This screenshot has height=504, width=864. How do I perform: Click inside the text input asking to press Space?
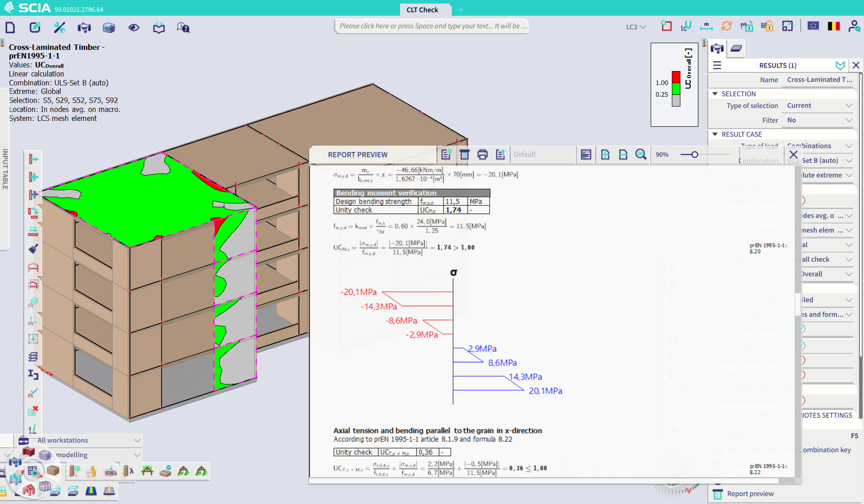tap(431, 26)
